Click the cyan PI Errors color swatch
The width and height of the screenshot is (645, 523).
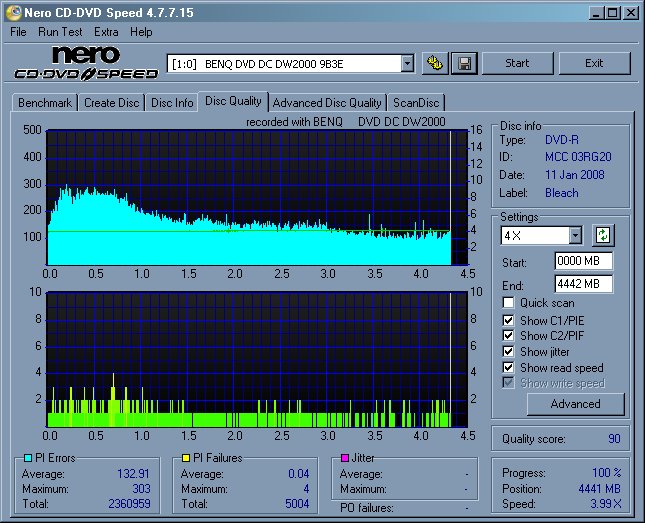(x=28, y=458)
